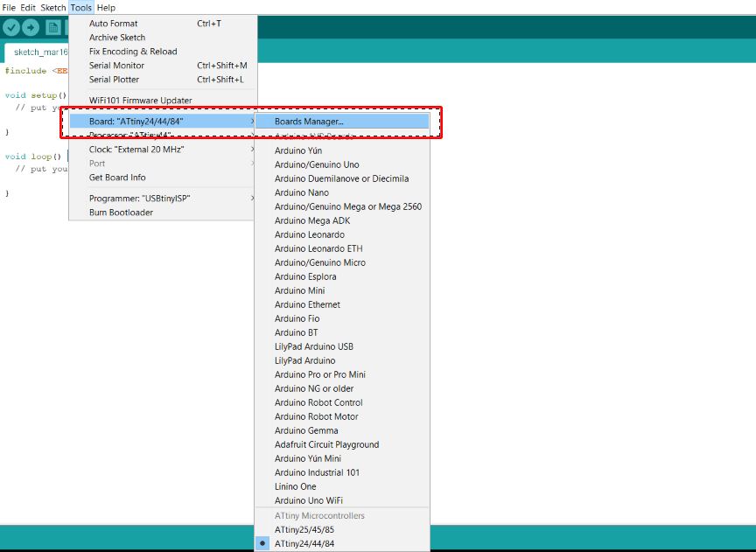The image size is (756, 552).
Task: Pick Adafruit Circuit Playground board
Action: pos(342,444)
